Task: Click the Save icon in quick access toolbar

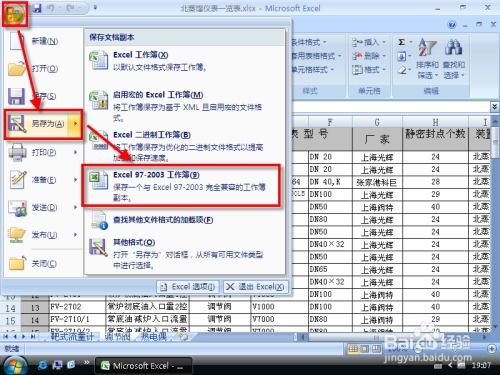Action: click(x=37, y=8)
